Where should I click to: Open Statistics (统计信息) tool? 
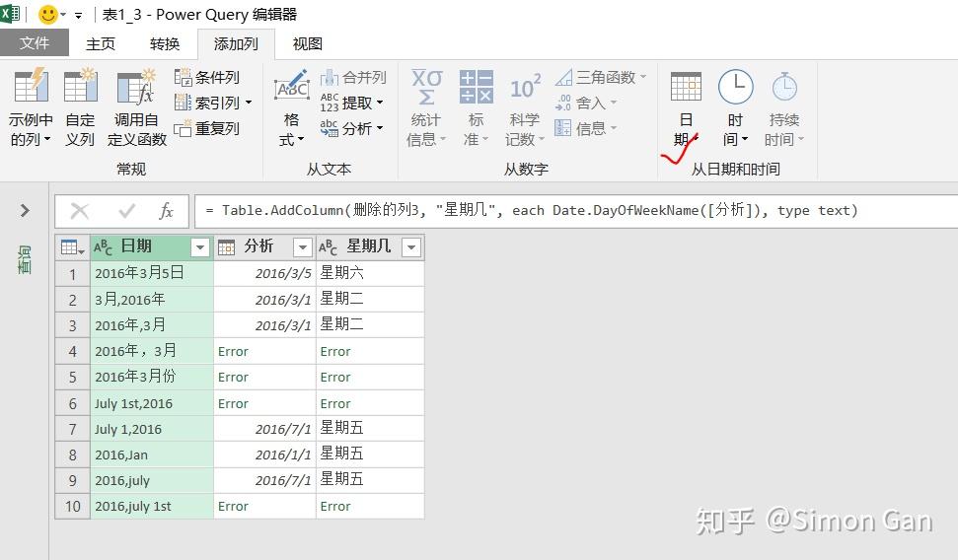tap(426, 106)
